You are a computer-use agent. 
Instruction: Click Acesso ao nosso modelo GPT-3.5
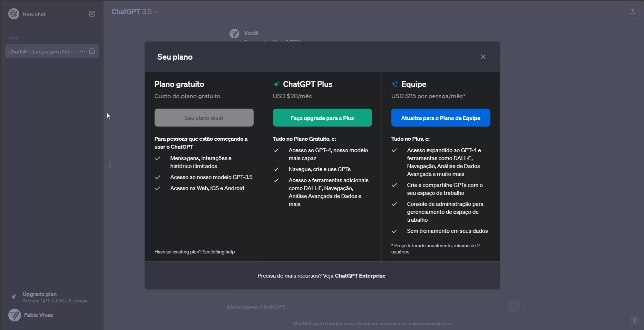(x=211, y=177)
